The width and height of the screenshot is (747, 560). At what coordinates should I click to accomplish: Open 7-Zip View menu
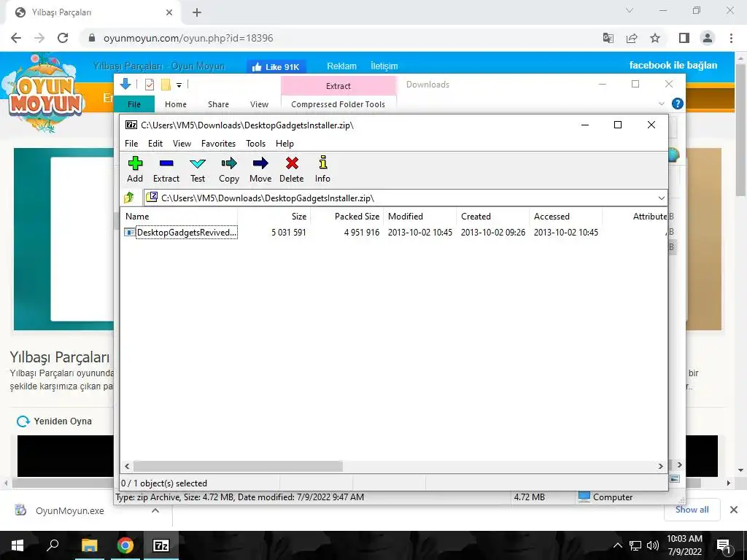[182, 144]
